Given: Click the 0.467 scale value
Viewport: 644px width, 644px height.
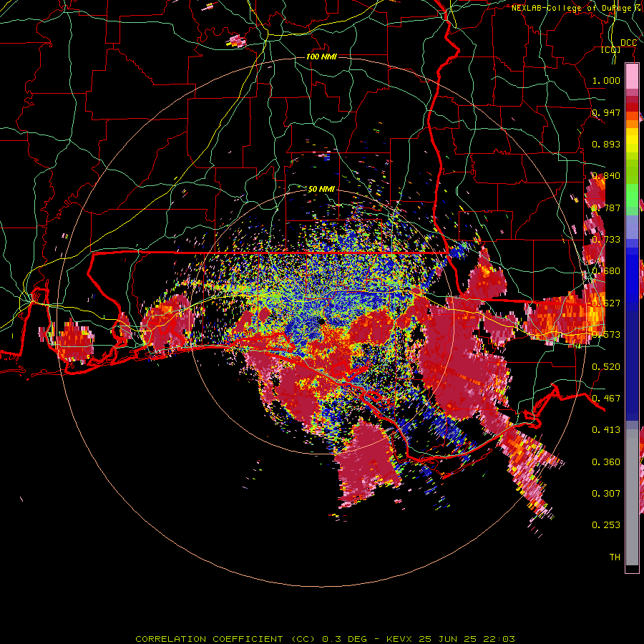Looking at the screenshot, I should [x=606, y=399].
